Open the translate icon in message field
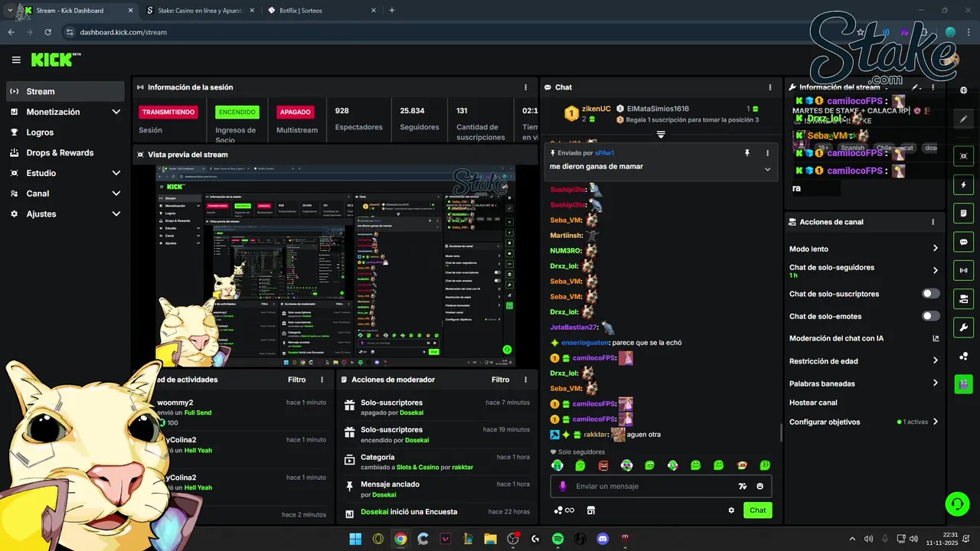 click(742, 486)
